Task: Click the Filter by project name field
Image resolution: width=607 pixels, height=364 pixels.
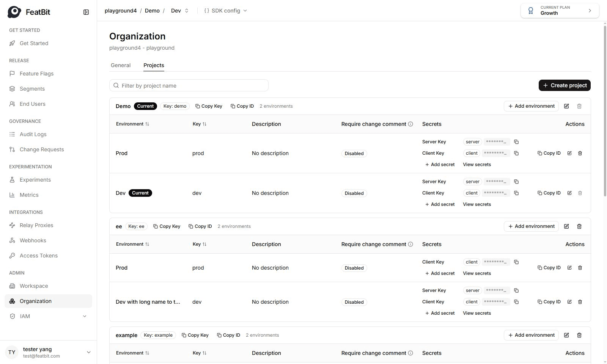Action: (189, 85)
